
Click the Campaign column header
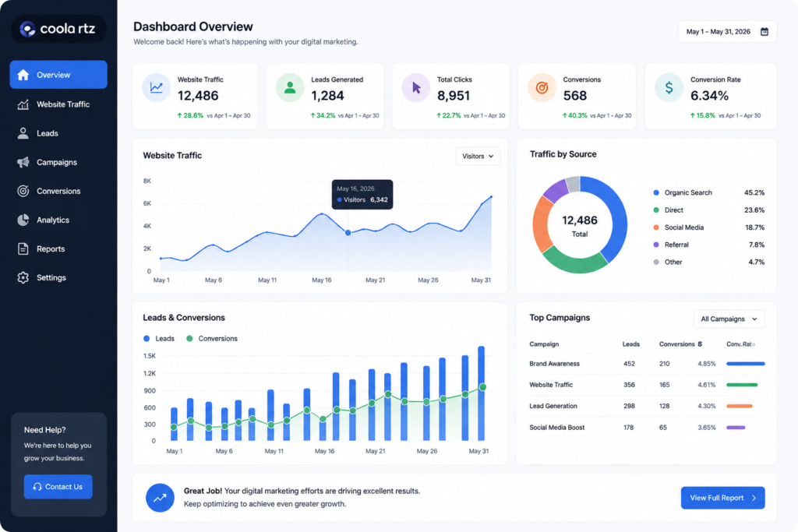point(544,344)
